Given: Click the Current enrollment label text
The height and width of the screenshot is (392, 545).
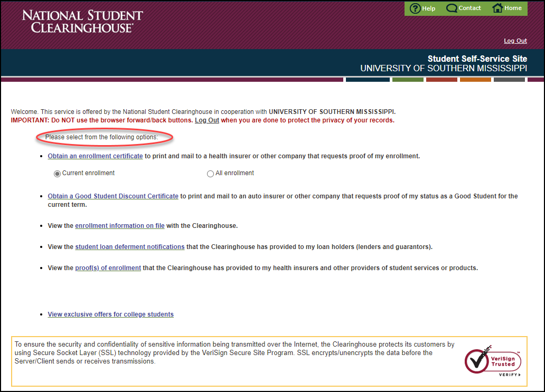Looking at the screenshot, I should point(88,173).
